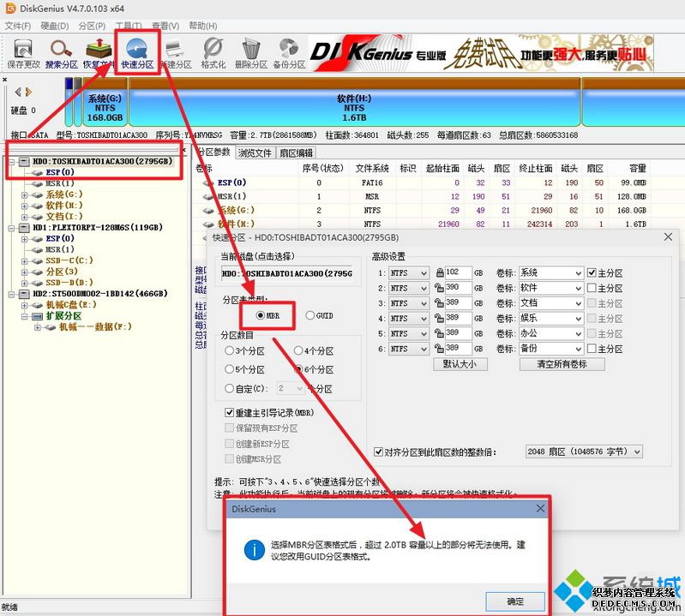Click the 确定 button in DiskGenius message
The image size is (685, 616).
515,601
